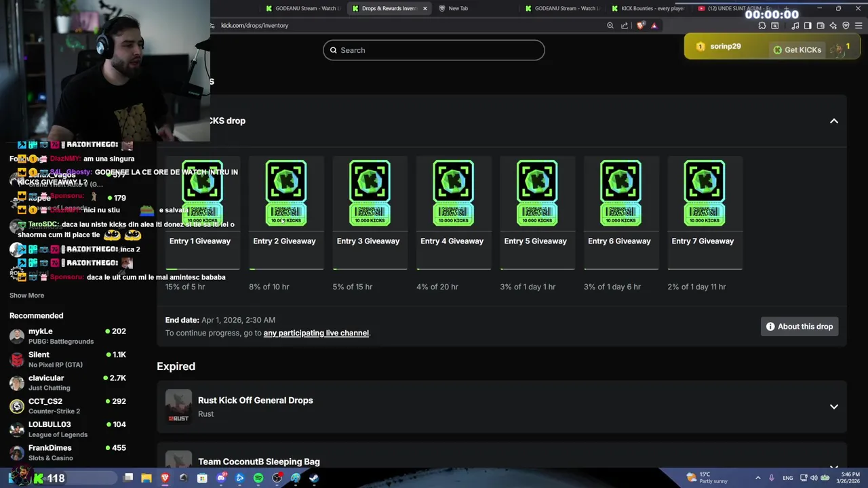Image resolution: width=868 pixels, height=488 pixels.
Task: Close the Drops & Rewards tab
Action: [x=425, y=8]
